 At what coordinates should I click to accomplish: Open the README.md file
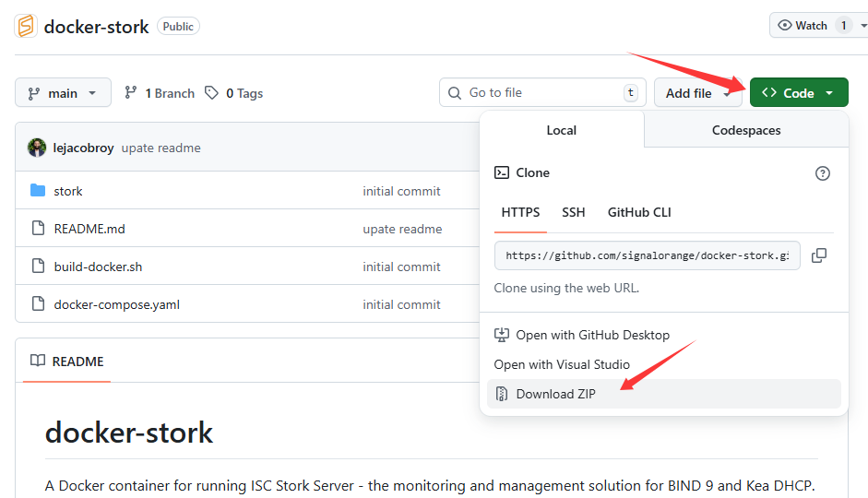tap(89, 229)
